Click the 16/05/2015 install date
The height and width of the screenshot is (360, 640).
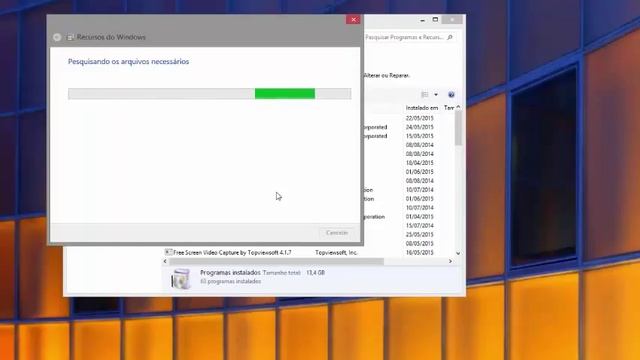pos(420,253)
